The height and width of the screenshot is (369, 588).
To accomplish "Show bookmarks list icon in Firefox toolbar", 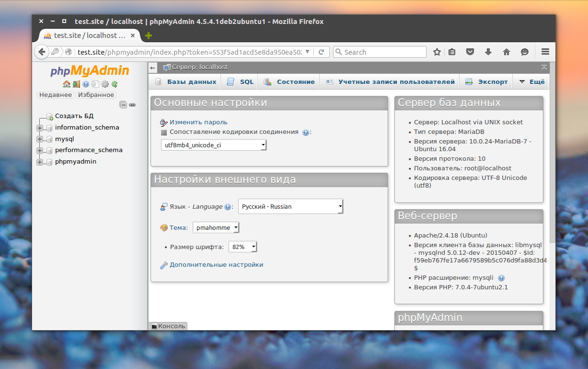I will click(452, 52).
